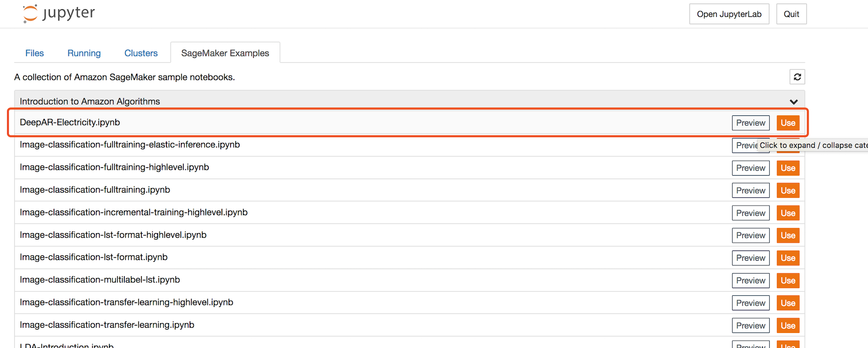Preview Image-classification-transfer-learning-highlevel.ipynb

point(750,303)
